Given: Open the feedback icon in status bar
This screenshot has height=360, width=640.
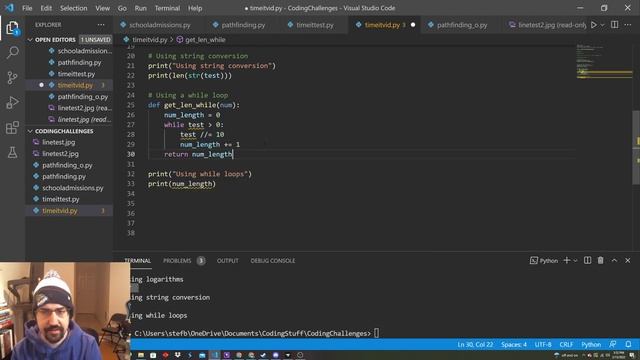Looking at the screenshot, I should (x=613, y=344).
